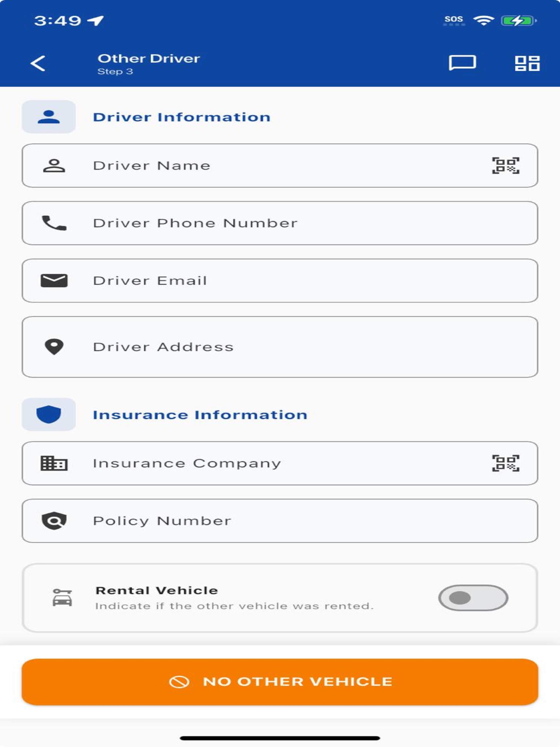Image resolution: width=560 pixels, height=747 pixels.
Task: Tap the location pin in address field
Action: (54, 346)
